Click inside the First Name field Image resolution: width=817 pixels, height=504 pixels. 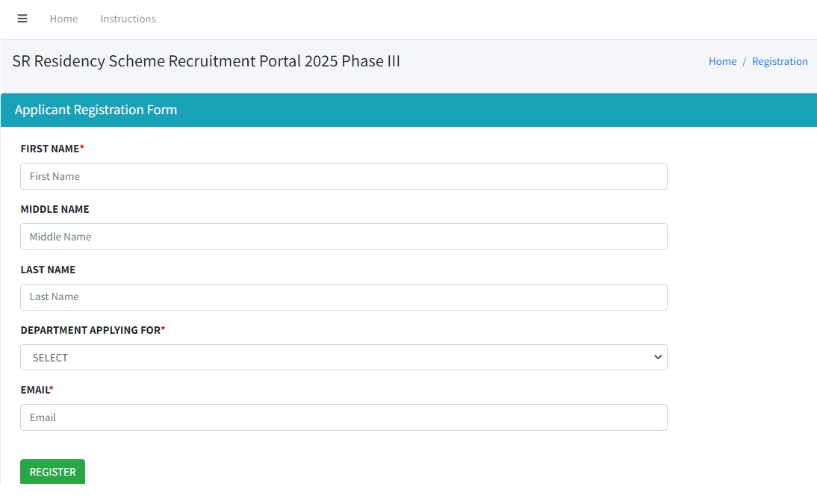click(344, 176)
